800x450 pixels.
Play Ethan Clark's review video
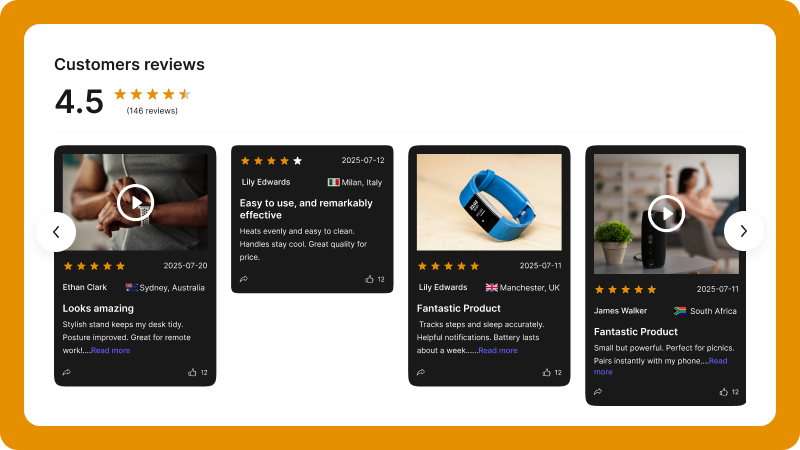click(135, 203)
